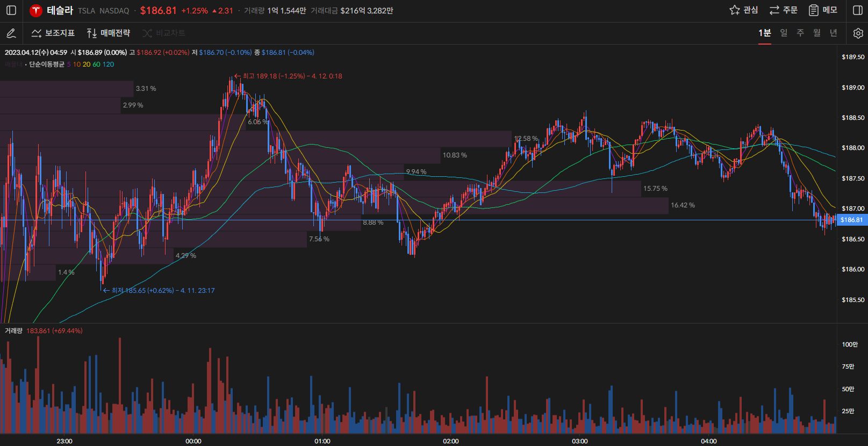Click the 15.75 % volume profile label
868x446 pixels.
[655, 189]
